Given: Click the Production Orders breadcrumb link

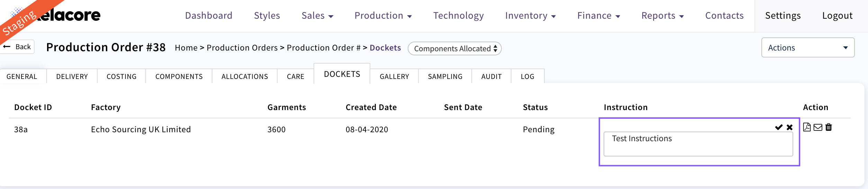Looking at the screenshot, I should point(242,48).
